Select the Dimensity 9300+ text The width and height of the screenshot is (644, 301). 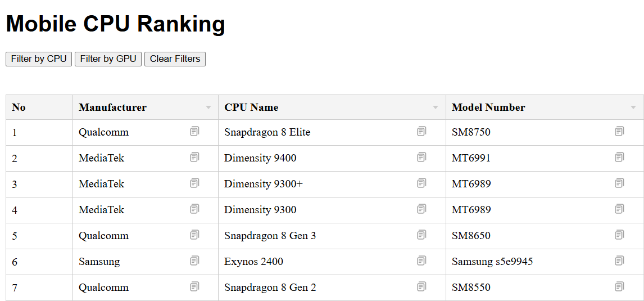point(263,184)
